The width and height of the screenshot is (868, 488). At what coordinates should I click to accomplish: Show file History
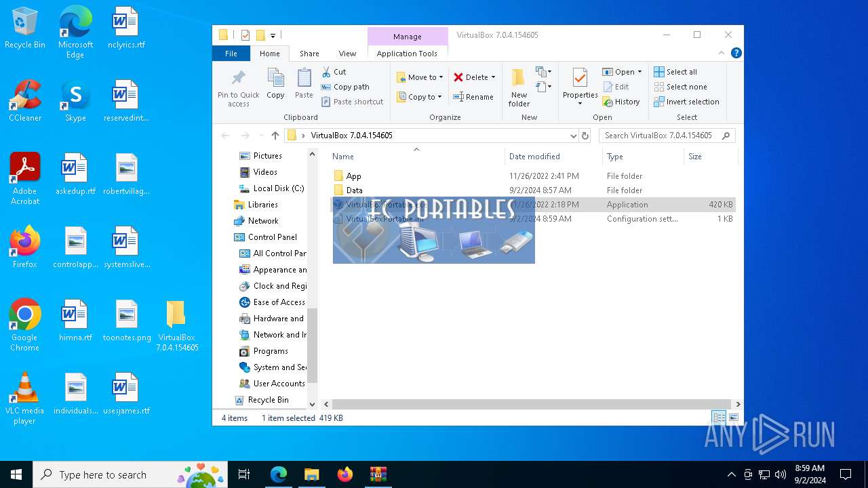pyautogui.click(x=620, y=102)
